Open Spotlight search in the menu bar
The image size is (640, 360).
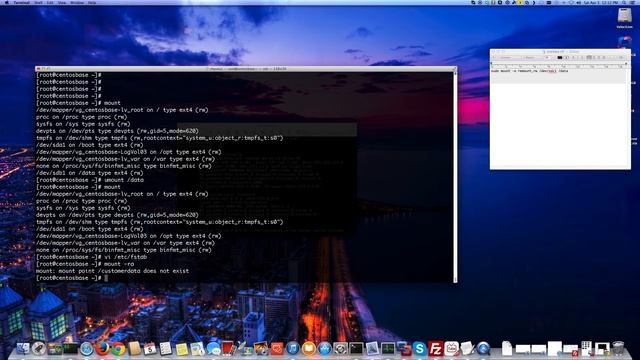tap(624, 2)
